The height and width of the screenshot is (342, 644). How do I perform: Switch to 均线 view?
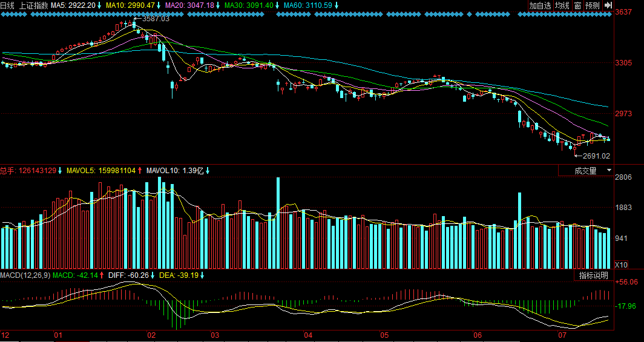[562, 5]
